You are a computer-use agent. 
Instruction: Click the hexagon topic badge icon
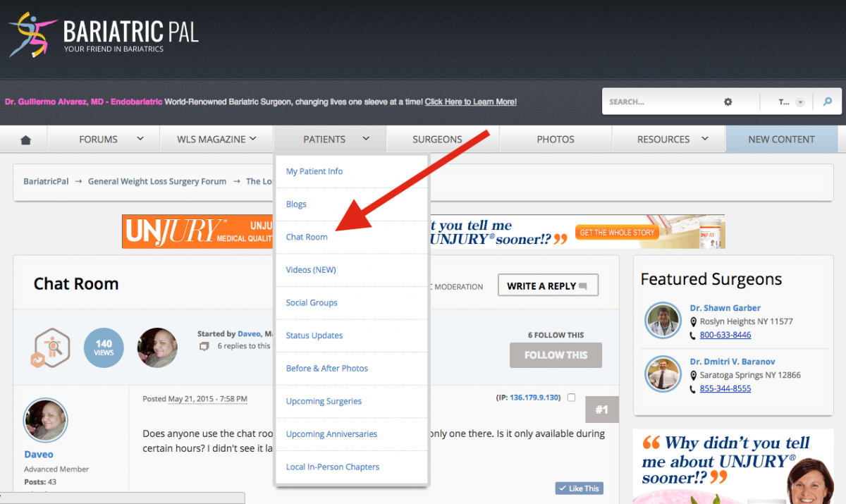[x=51, y=348]
